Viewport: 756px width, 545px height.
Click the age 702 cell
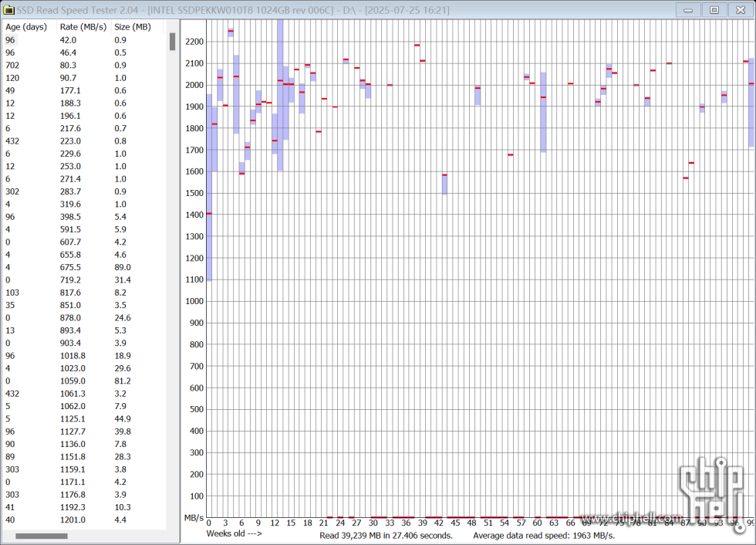12,65
